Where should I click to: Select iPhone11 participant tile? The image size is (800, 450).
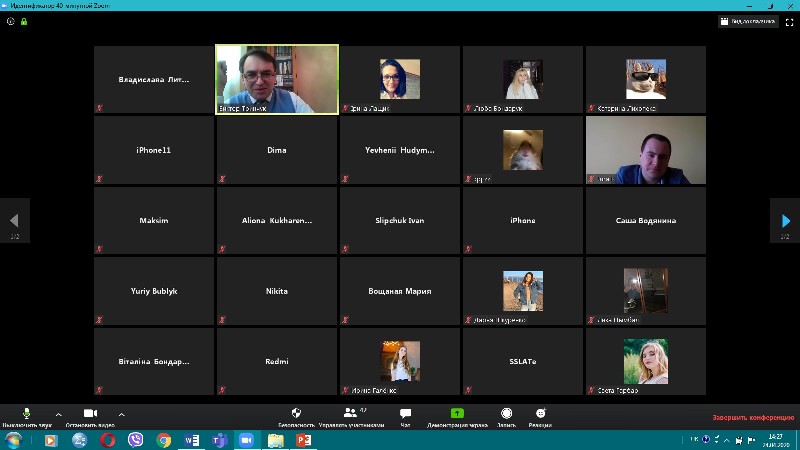point(154,150)
